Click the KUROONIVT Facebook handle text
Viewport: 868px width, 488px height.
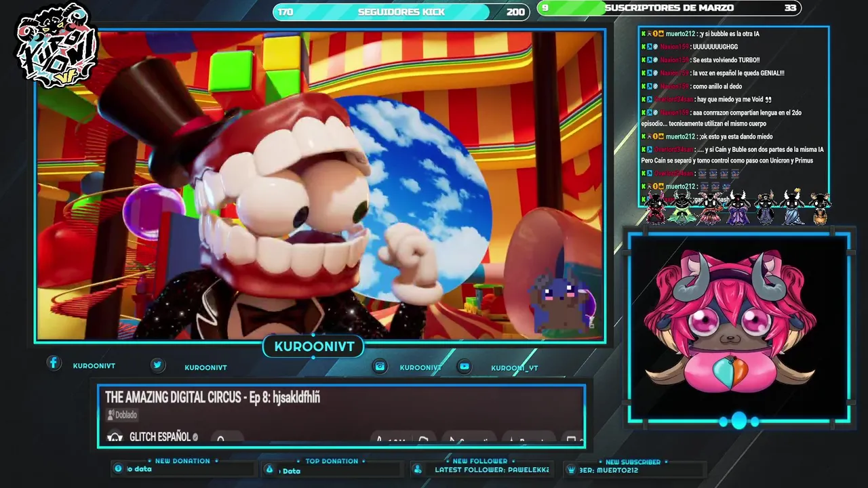coord(94,366)
